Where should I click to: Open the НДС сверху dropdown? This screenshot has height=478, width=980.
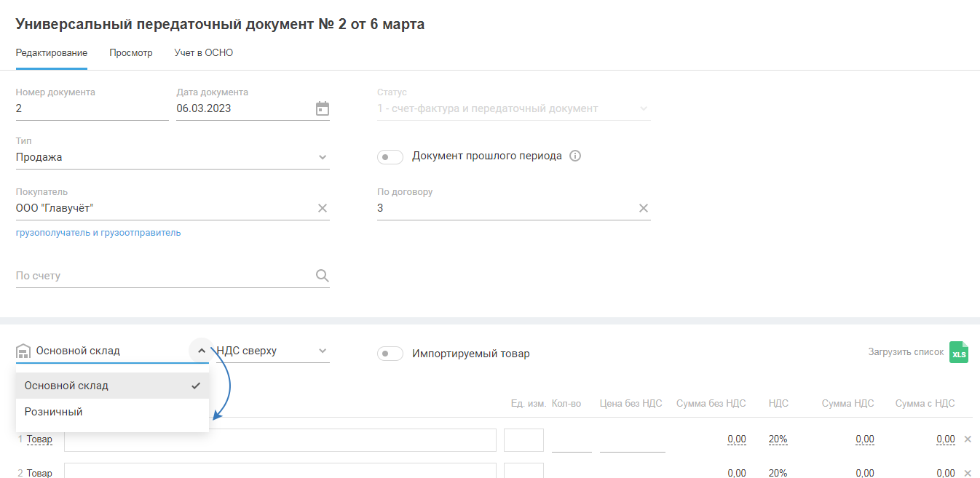323,351
